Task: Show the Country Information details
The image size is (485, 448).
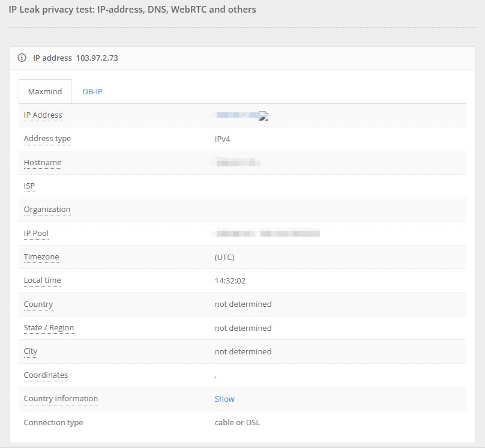Action: point(224,399)
